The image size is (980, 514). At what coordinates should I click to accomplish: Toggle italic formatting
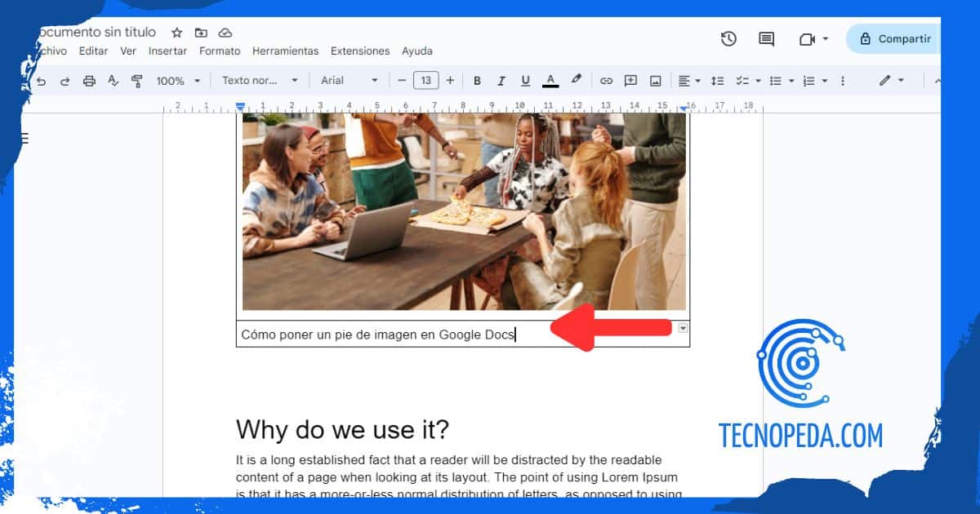tap(501, 81)
